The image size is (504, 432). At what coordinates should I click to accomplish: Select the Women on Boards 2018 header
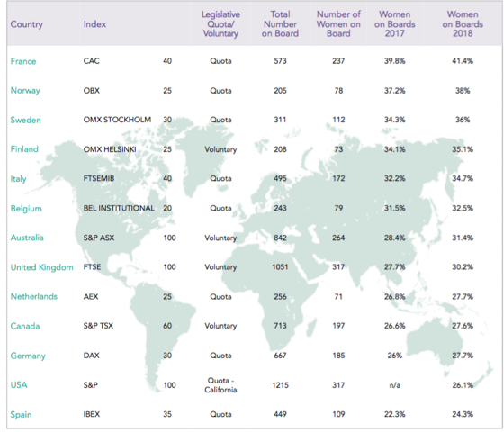[463, 23]
